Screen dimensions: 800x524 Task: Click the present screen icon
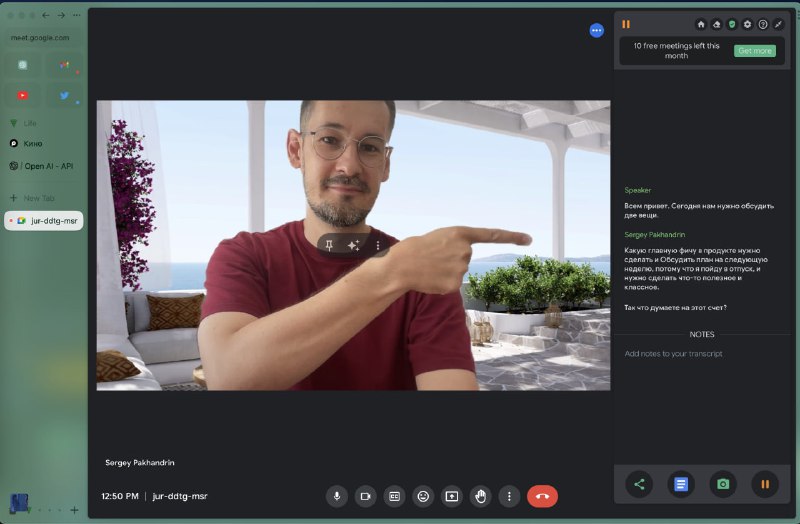pos(452,496)
